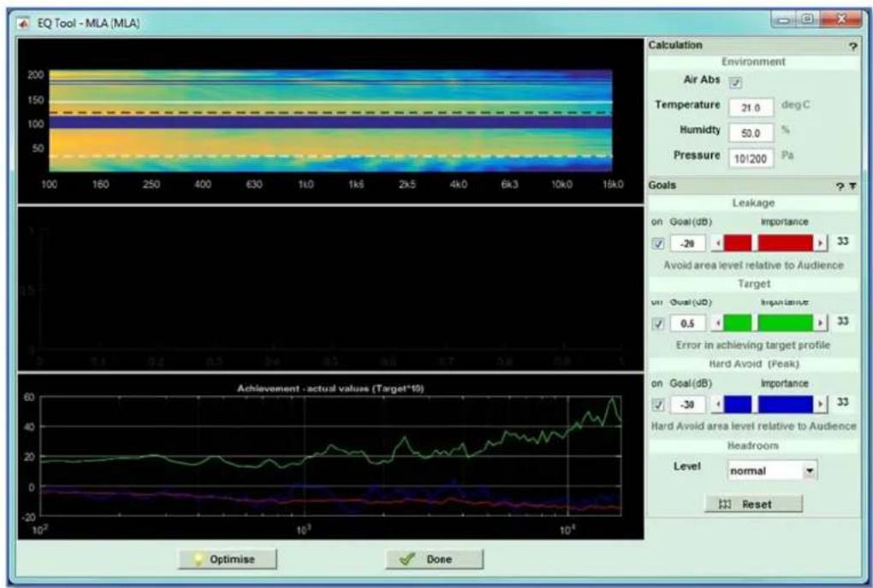
Task: Disable the Hard Avoid goal checkbox
Action: pyautogui.click(x=658, y=405)
